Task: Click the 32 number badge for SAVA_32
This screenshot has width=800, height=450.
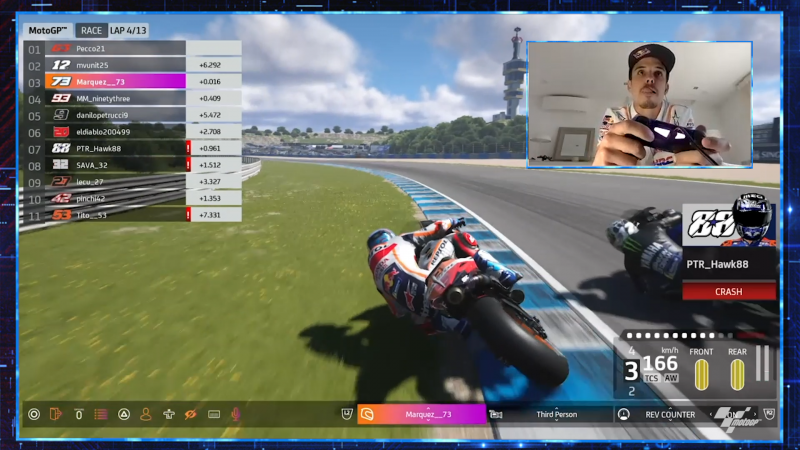Action: 61,165
